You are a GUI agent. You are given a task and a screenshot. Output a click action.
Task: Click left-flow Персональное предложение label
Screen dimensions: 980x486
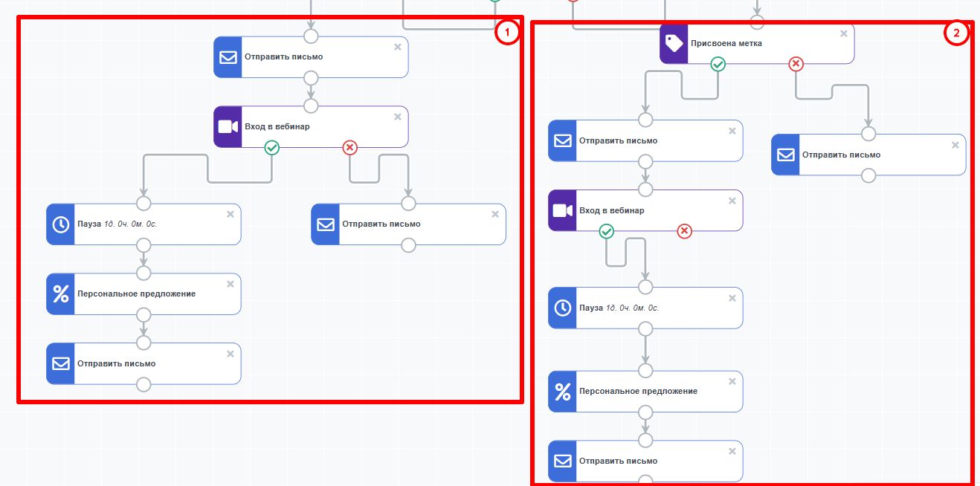[x=137, y=294]
